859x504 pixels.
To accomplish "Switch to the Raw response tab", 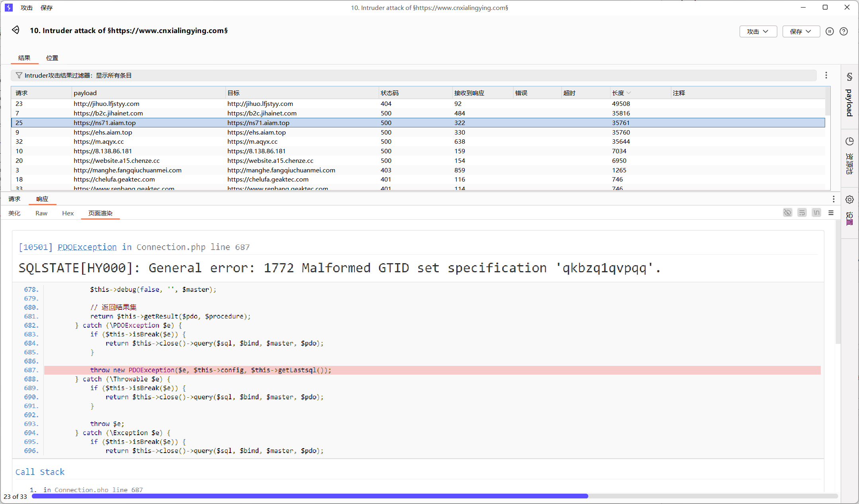I will click(x=41, y=213).
